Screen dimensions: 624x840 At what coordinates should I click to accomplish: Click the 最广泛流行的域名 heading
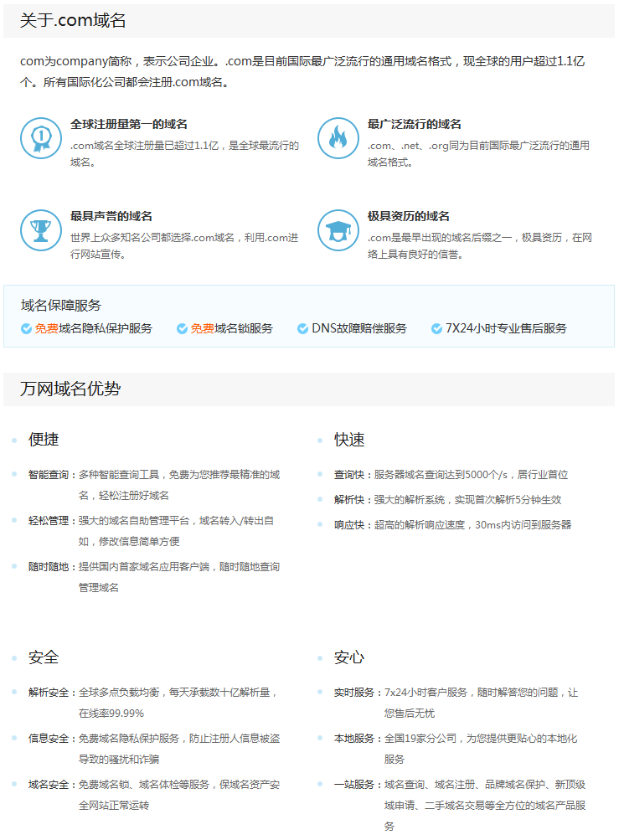tap(415, 124)
